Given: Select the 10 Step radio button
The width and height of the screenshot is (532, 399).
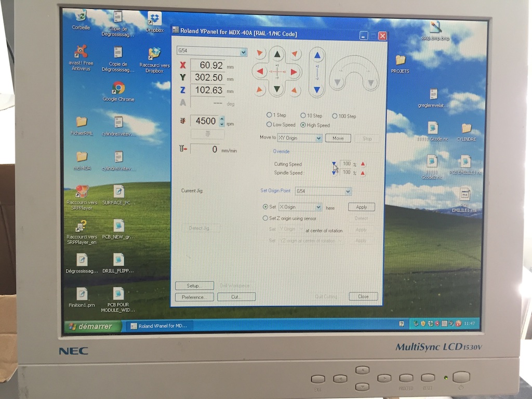Looking at the screenshot, I should click(303, 115).
